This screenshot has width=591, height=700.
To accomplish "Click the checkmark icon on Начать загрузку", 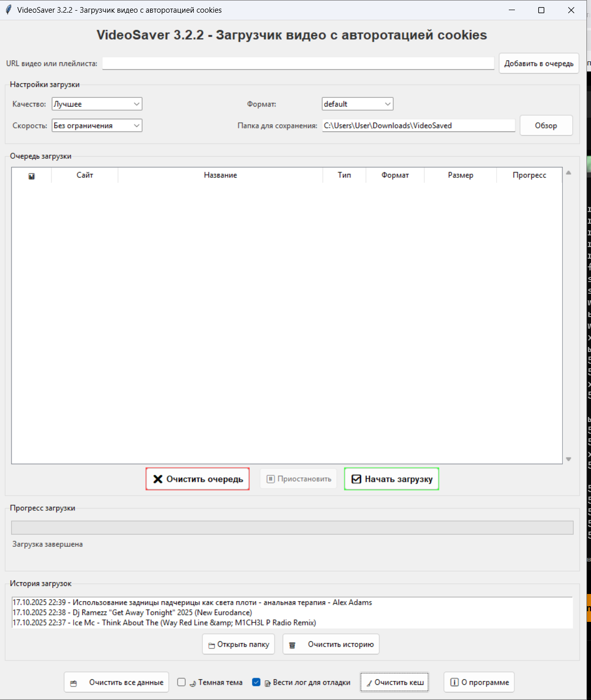I will point(356,479).
